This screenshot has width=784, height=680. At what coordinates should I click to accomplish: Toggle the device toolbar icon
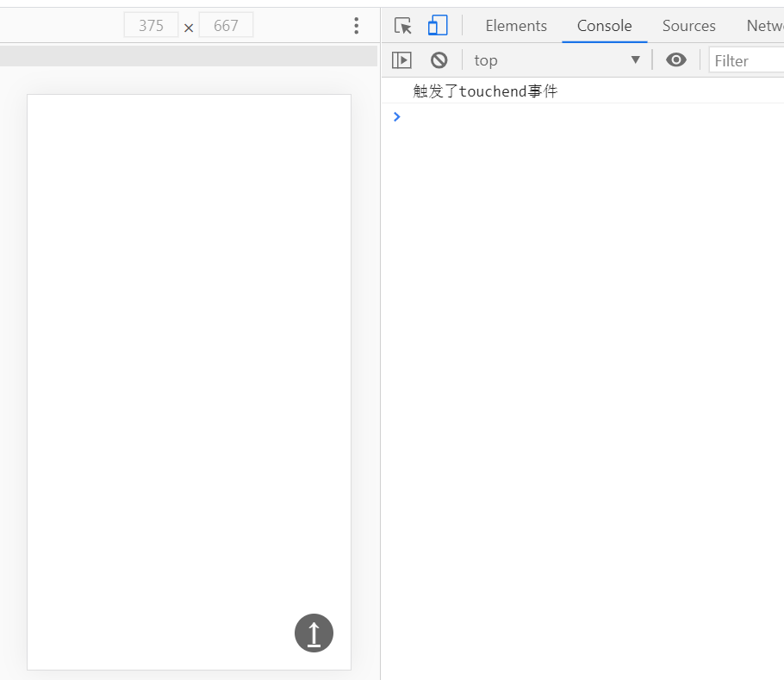tap(438, 26)
